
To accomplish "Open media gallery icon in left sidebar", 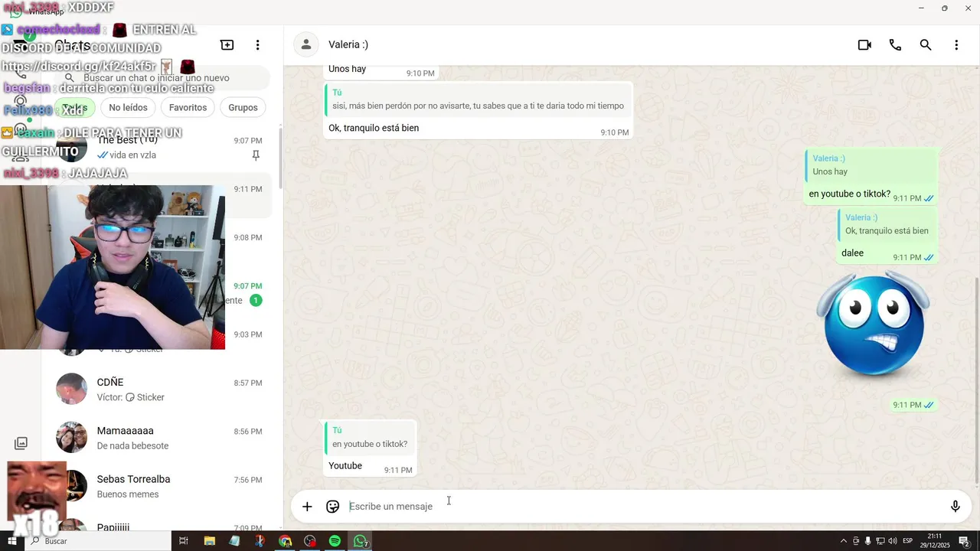I will (21, 443).
